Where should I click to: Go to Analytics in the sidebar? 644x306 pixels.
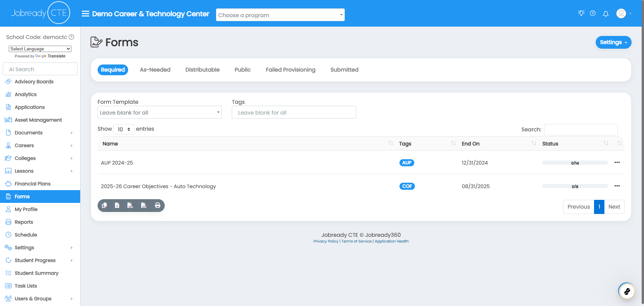[x=40, y=94]
